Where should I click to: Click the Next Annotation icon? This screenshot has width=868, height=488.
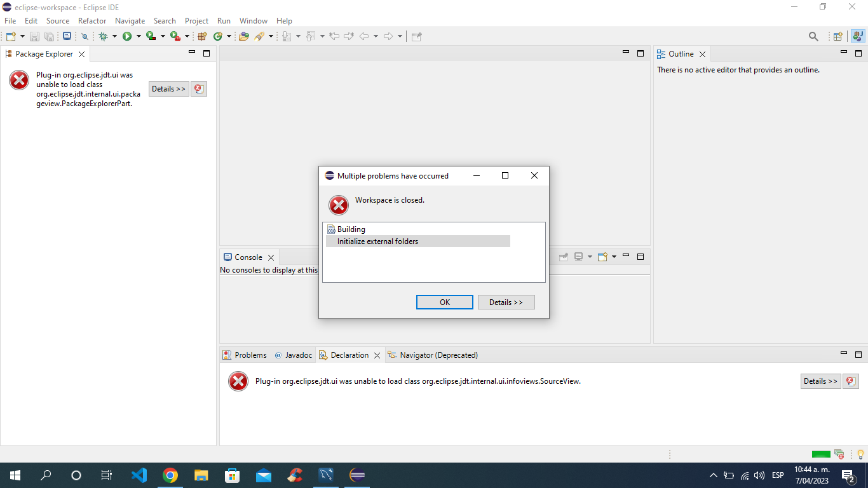(287, 36)
